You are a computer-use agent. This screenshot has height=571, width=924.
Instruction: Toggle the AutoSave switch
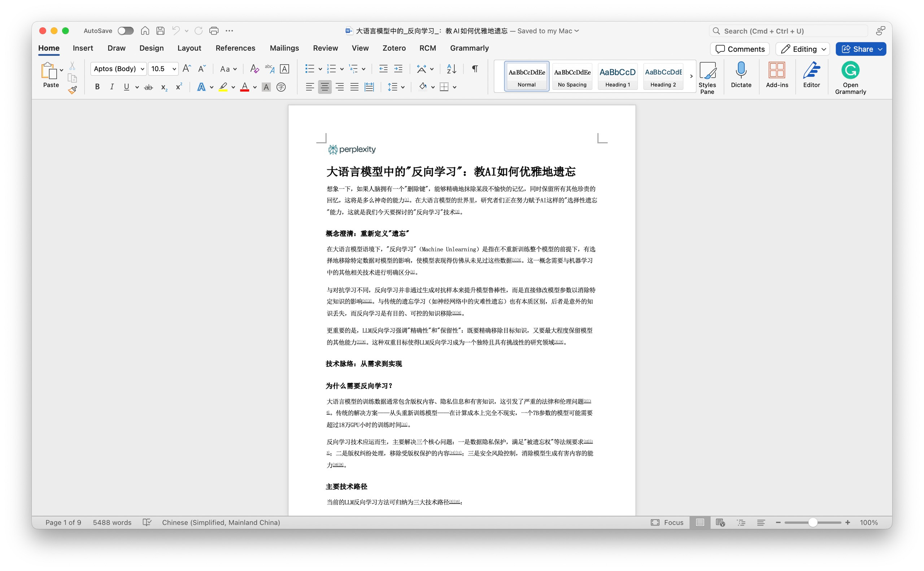125,31
